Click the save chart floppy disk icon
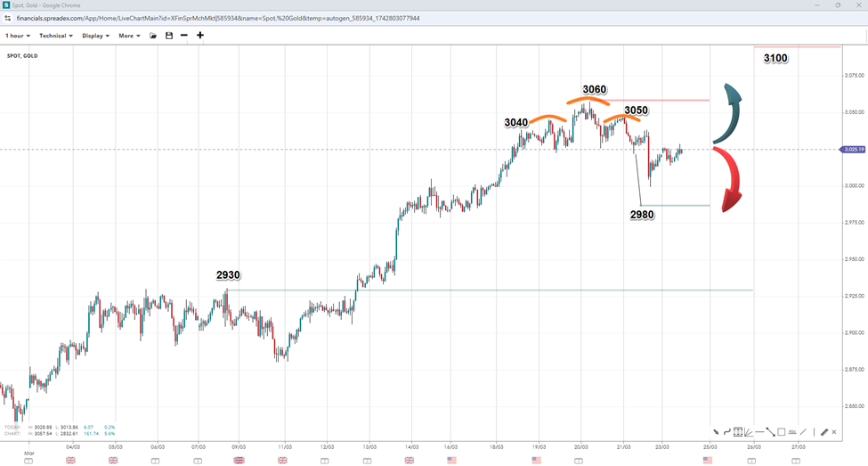 [x=169, y=36]
